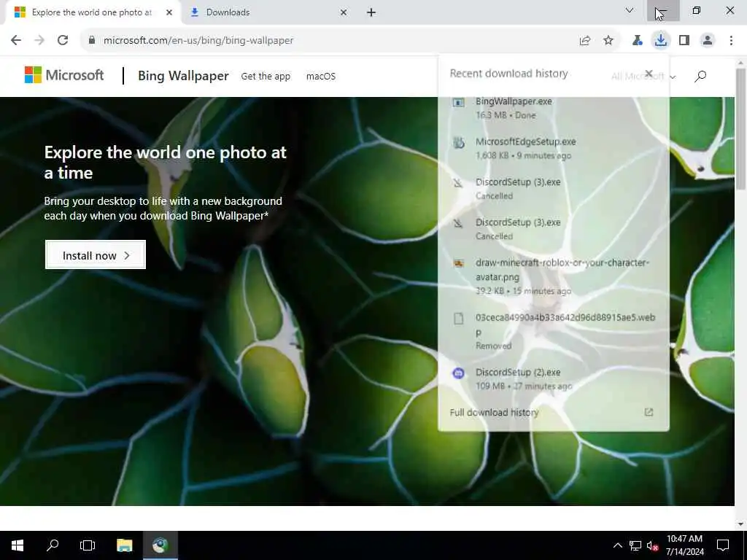This screenshot has width=747, height=560.
Task: Open File Explorer from taskbar
Action: coord(124,545)
